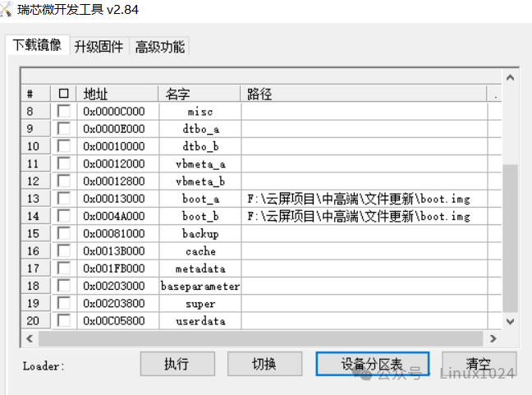Click the 切换 button
The height and width of the screenshot is (395, 532).
(x=264, y=364)
